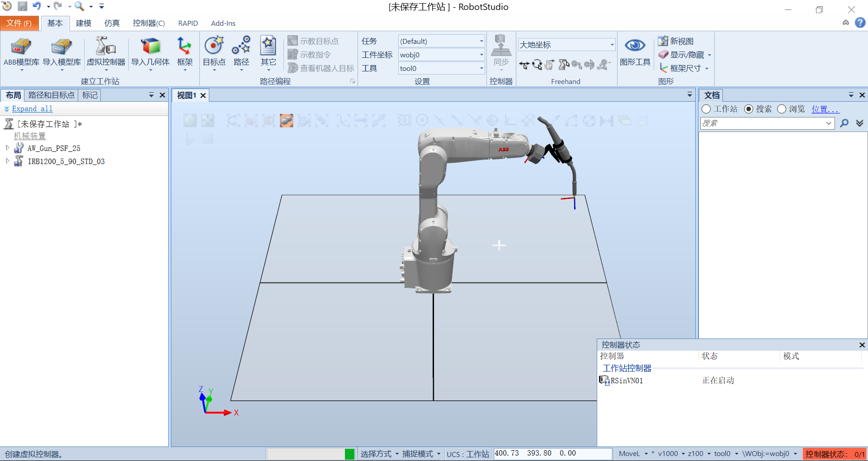Click the 机械装置 link

[x=29, y=136]
